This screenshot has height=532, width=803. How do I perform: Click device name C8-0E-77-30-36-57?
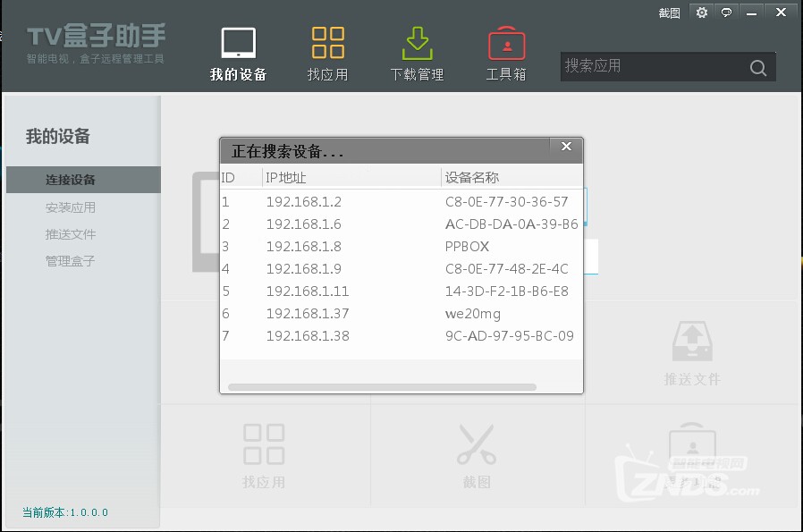[506, 202]
